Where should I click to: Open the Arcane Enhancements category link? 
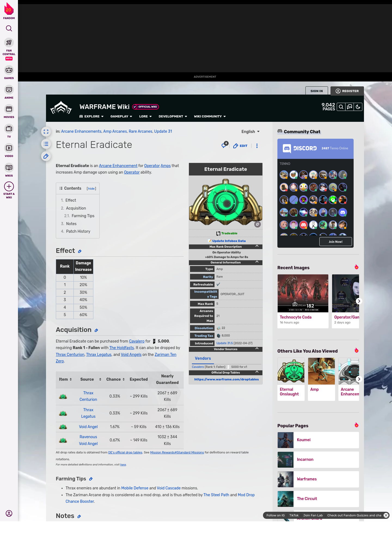[81, 131]
